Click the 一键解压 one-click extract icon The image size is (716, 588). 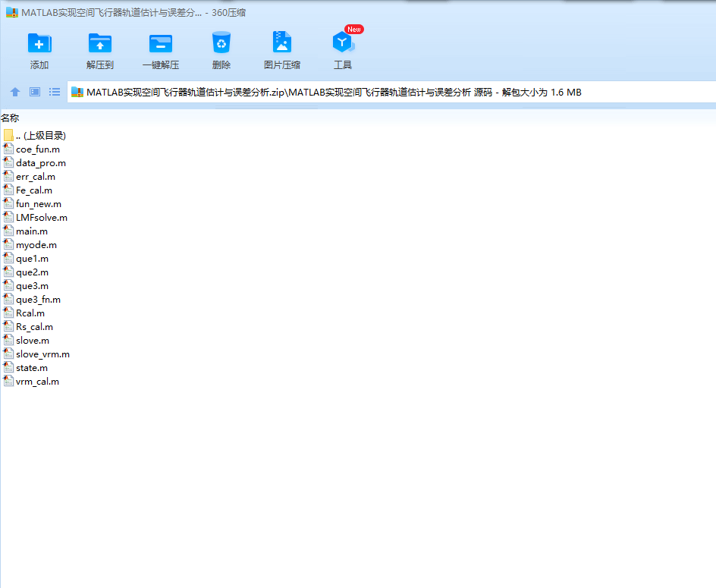tap(161, 43)
